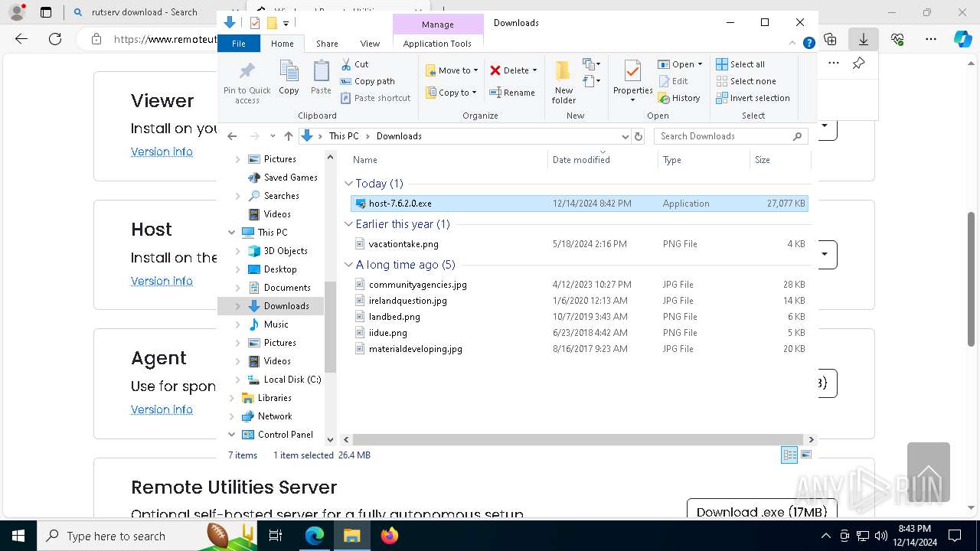Open Delete options dropdown arrow

pyautogui.click(x=534, y=70)
